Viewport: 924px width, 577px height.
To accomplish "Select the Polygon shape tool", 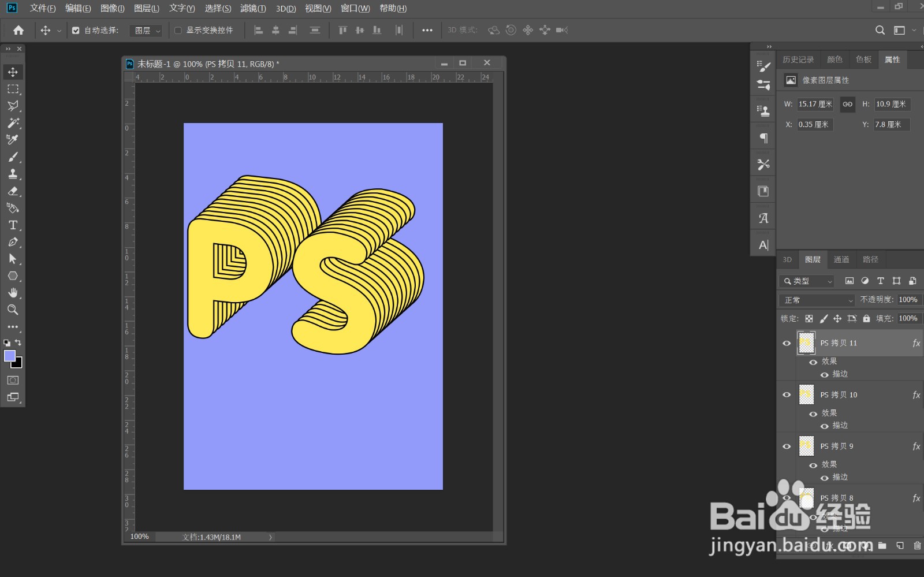I will [13, 276].
